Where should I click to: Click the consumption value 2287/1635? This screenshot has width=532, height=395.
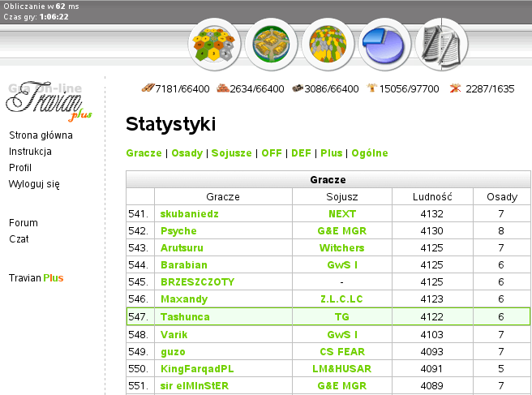pos(490,89)
